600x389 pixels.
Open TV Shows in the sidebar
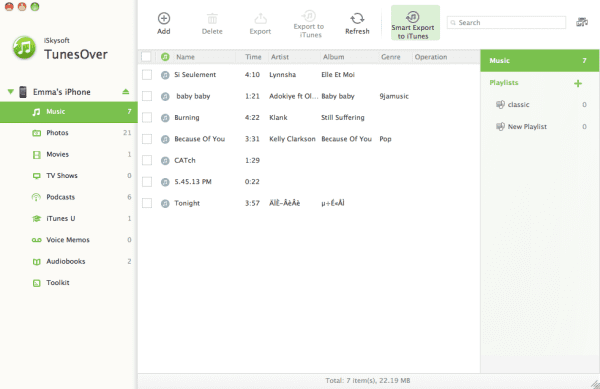coord(68,176)
